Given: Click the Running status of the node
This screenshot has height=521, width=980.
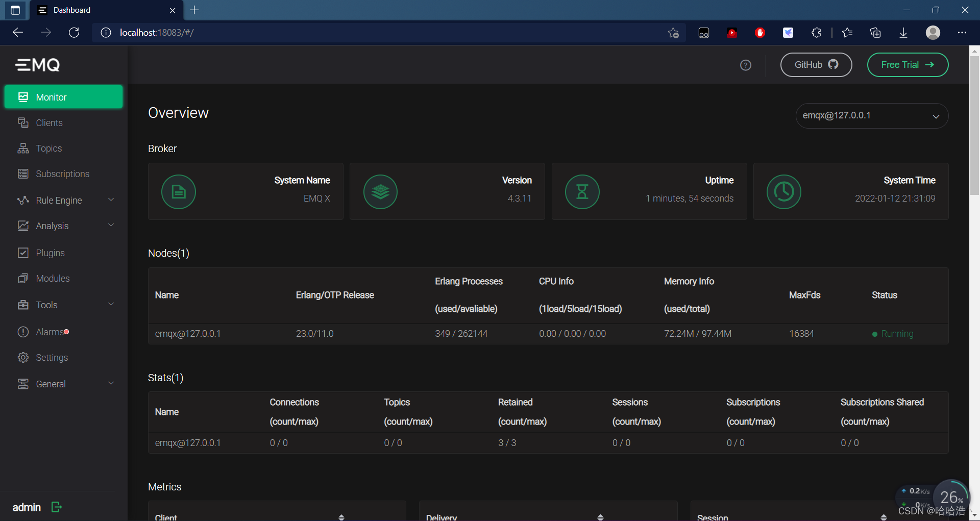Looking at the screenshot, I should pyautogui.click(x=893, y=334).
